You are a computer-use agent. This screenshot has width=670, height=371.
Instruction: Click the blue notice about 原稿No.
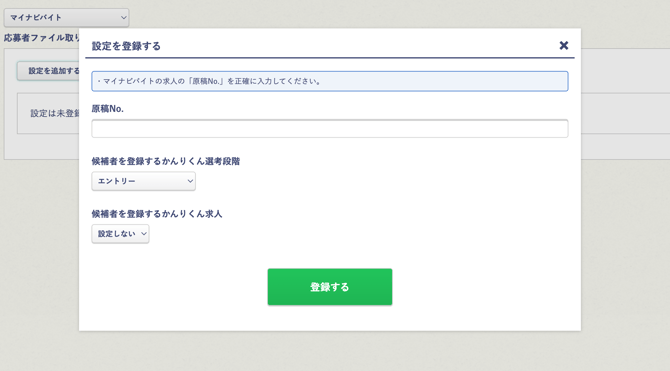[329, 81]
